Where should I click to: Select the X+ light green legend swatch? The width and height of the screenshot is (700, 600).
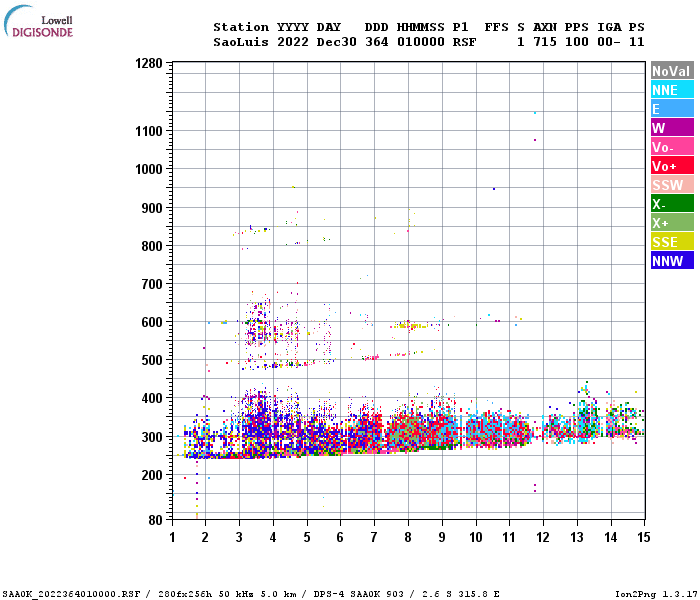click(x=672, y=222)
